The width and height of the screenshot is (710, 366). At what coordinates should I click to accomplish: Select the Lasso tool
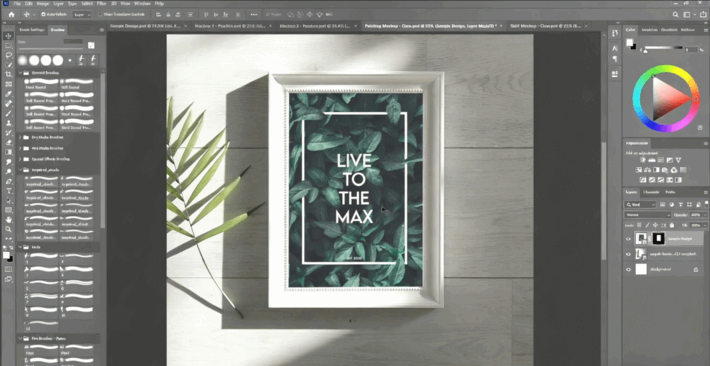pos(8,55)
